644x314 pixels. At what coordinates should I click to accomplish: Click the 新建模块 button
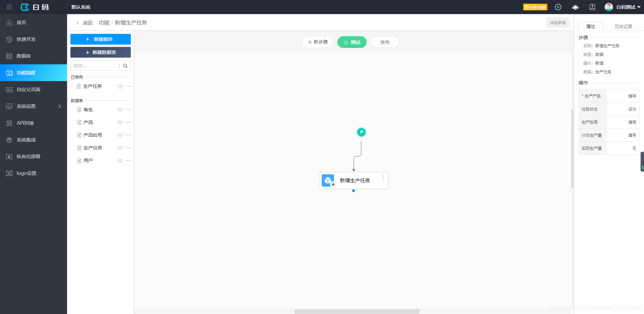101,39
